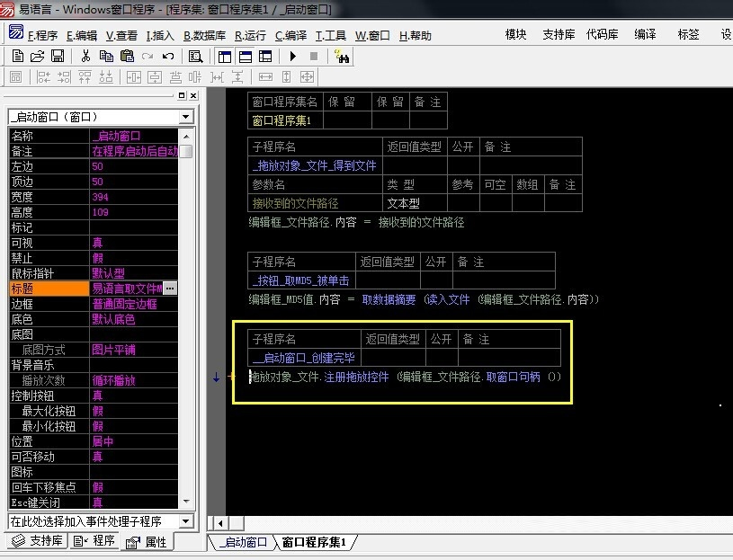Click the Undo arrow icon

point(168,57)
